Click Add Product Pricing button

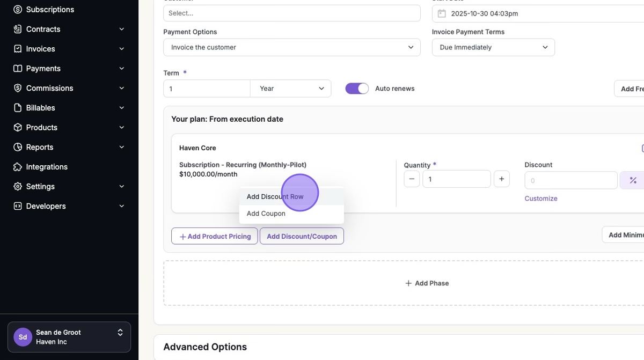point(215,236)
